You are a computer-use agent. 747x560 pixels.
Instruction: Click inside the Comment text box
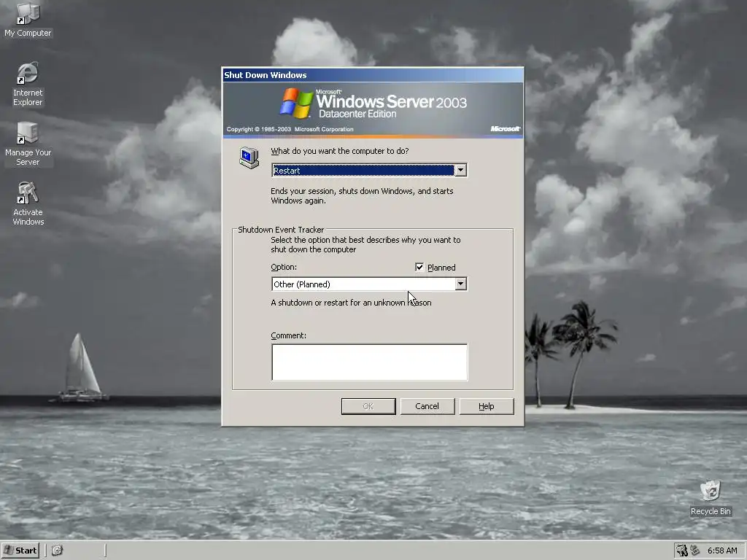tap(369, 362)
